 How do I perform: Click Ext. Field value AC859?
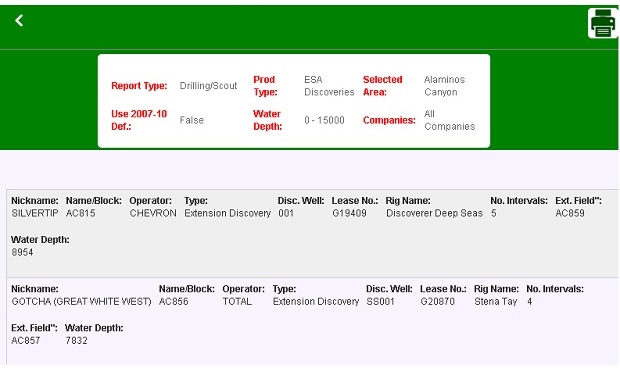click(570, 213)
